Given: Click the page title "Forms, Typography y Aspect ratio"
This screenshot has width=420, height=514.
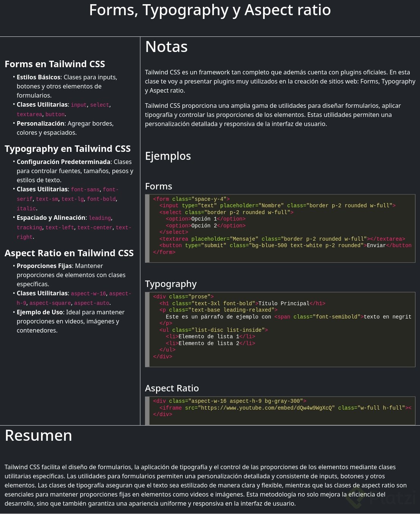Looking at the screenshot, I should click(x=210, y=10).
